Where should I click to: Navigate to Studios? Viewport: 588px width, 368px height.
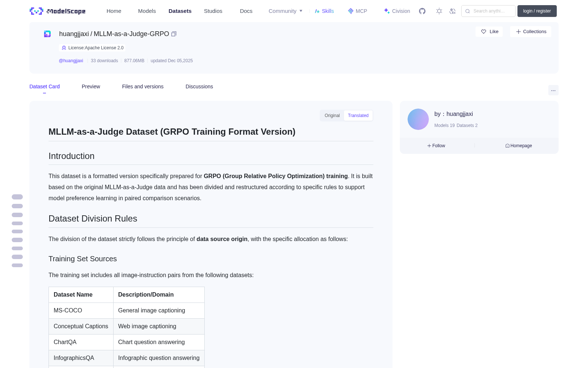point(213,11)
